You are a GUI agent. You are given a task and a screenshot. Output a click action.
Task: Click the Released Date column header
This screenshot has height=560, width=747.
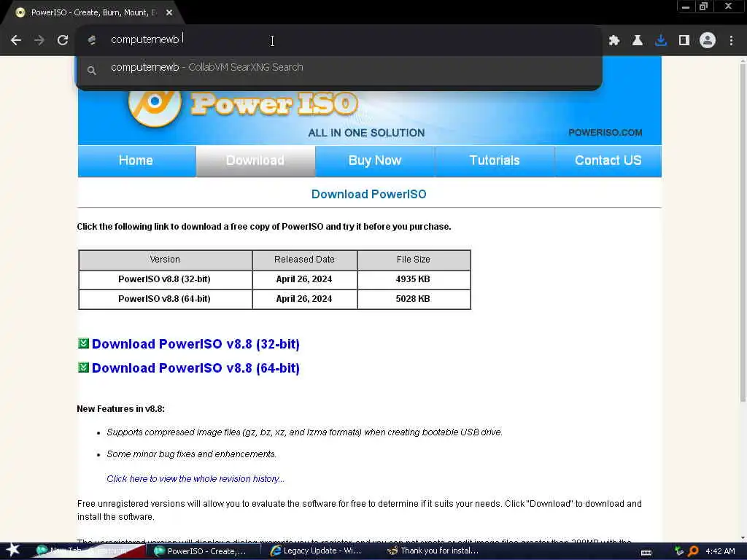304,260
